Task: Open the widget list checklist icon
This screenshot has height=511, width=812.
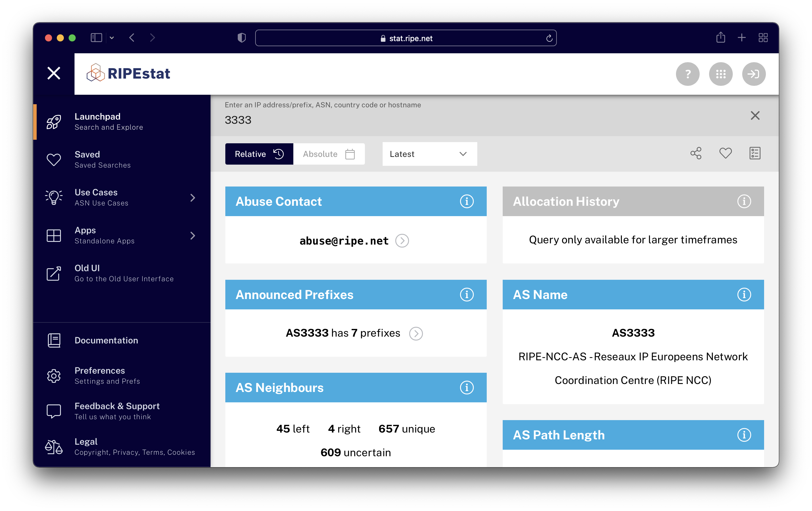Action: (755, 154)
